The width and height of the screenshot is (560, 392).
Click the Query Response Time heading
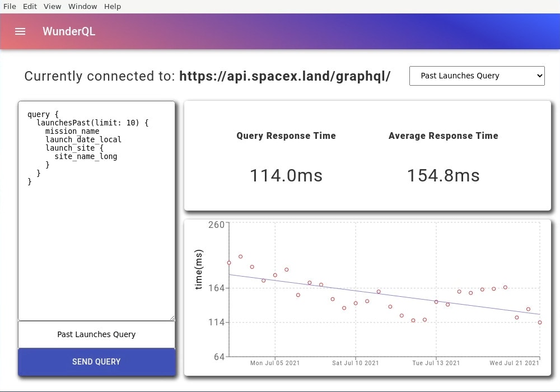(286, 136)
